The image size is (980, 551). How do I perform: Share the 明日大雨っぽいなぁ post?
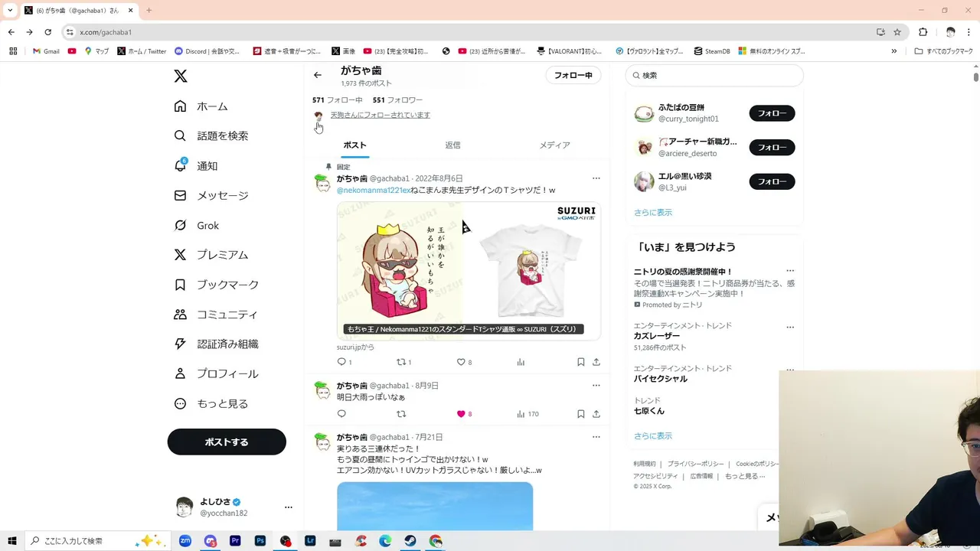[x=596, y=414]
